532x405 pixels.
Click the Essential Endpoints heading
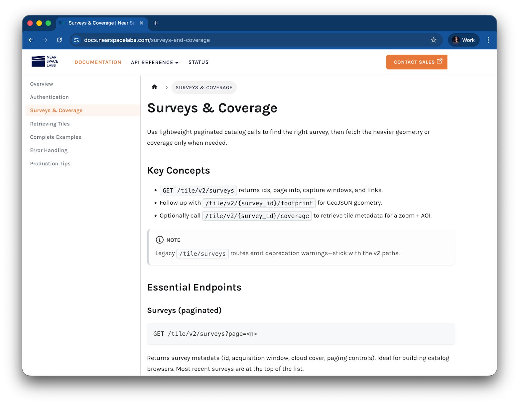point(194,287)
